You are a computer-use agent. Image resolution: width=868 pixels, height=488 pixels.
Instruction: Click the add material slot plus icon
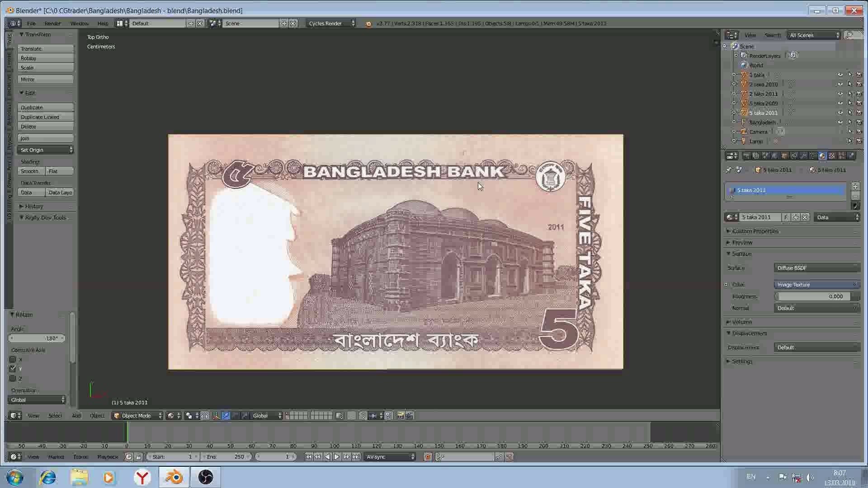(x=855, y=186)
